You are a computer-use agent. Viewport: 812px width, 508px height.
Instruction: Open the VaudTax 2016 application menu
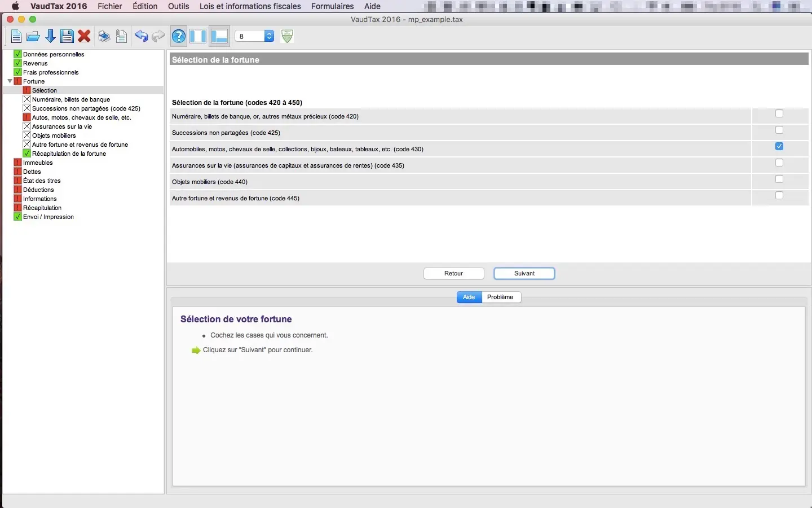(x=59, y=6)
